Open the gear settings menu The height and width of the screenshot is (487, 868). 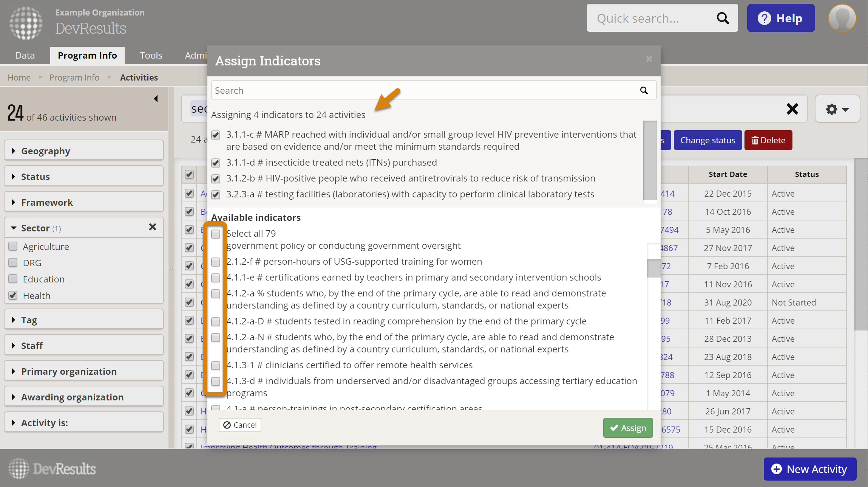click(x=837, y=109)
